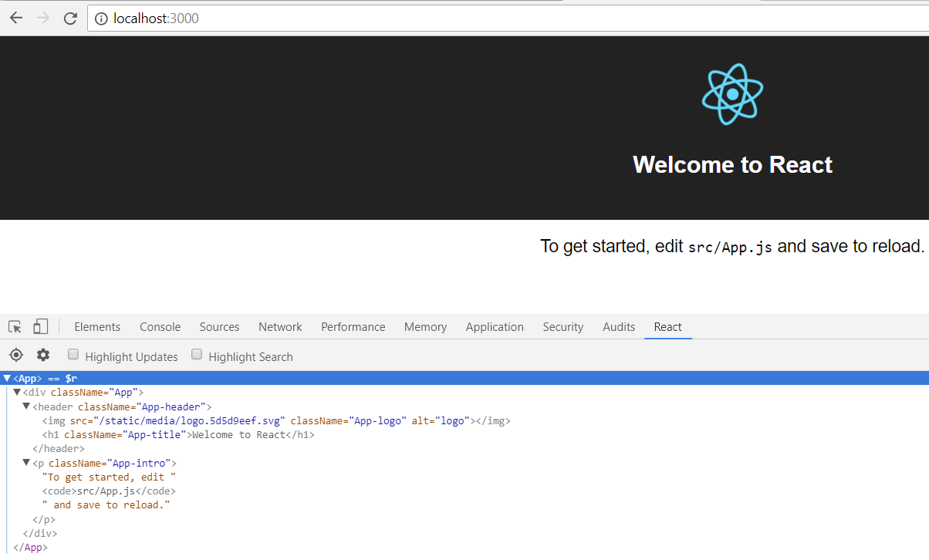Open the Console tab
929x560 pixels.
(x=160, y=327)
